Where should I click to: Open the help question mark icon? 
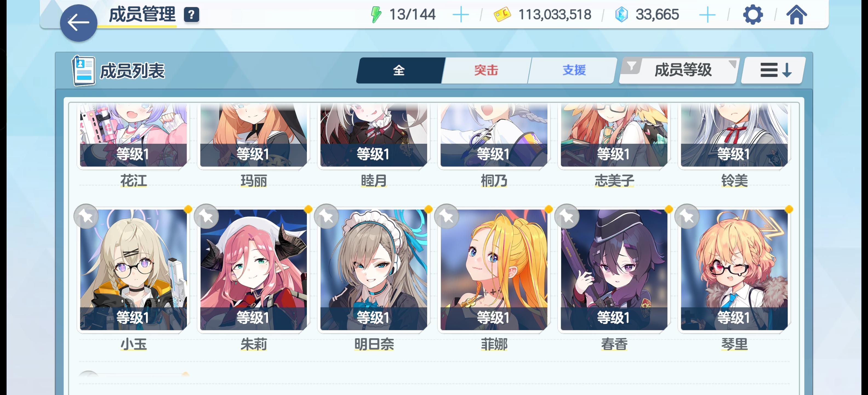(192, 15)
